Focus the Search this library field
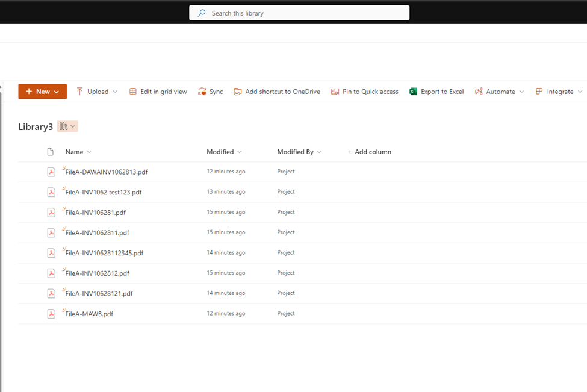The width and height of the screenshot is (587, 392). point(299,13)
